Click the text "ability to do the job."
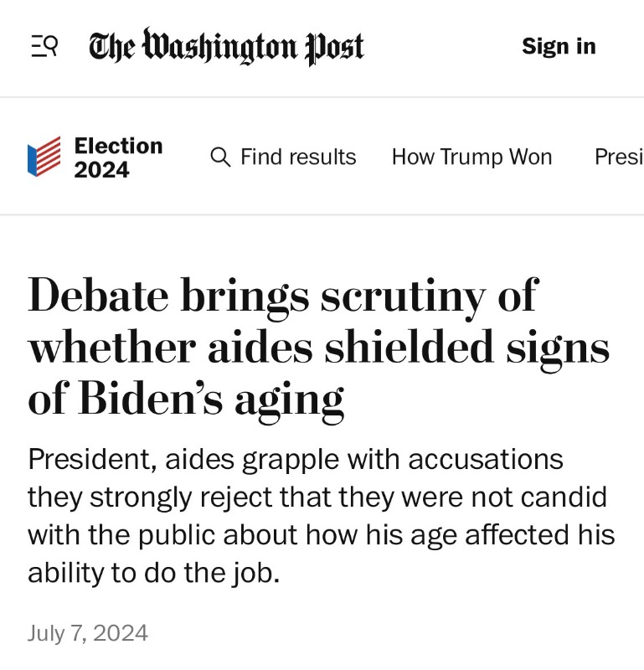The height and width of the screenshot is (670, 644). coord(153,572)
